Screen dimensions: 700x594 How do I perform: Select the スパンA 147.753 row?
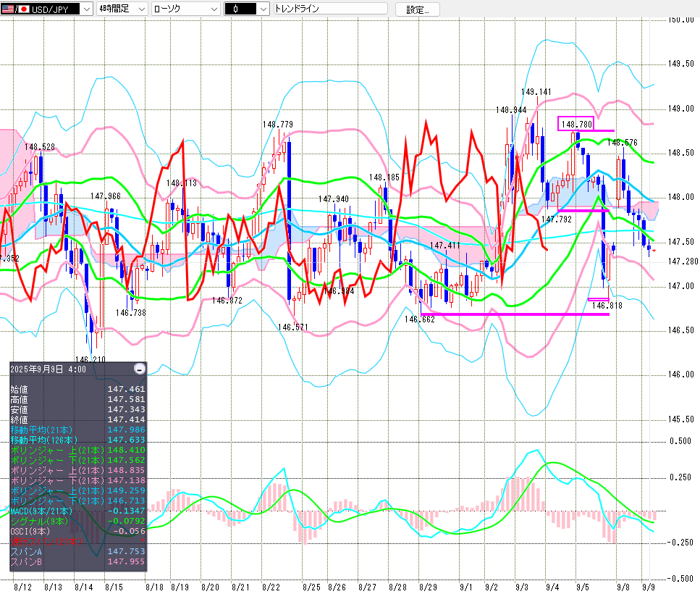[x=77, y=551]
